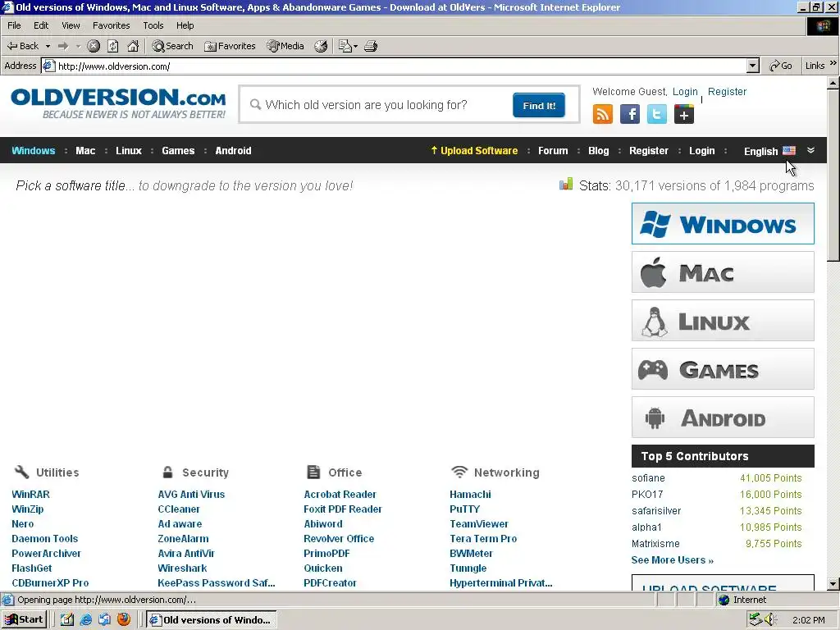Open the Tools menu
The width and height of the screenshot is (840, 630).
click(x=153, y=25)
